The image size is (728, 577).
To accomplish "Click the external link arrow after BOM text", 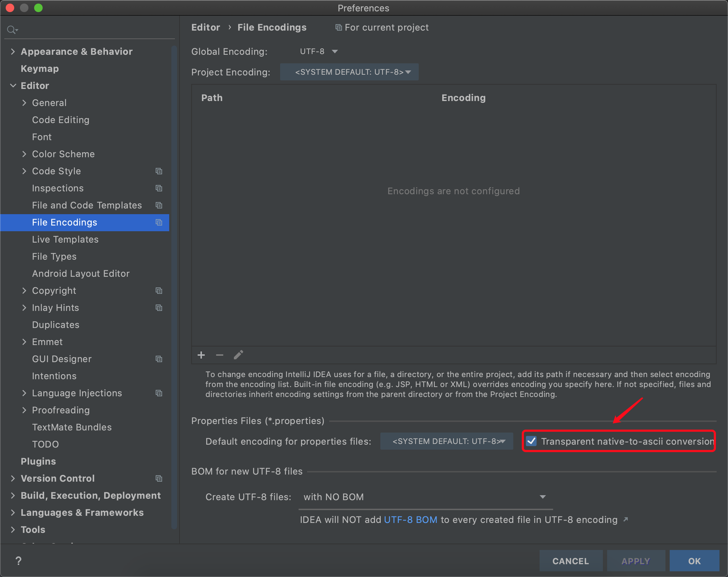I will (626, 520).
